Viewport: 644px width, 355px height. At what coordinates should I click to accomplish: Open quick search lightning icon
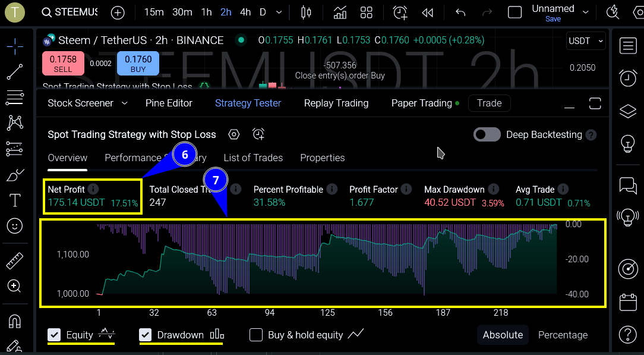pyautogui.click(x=613, y=12)
